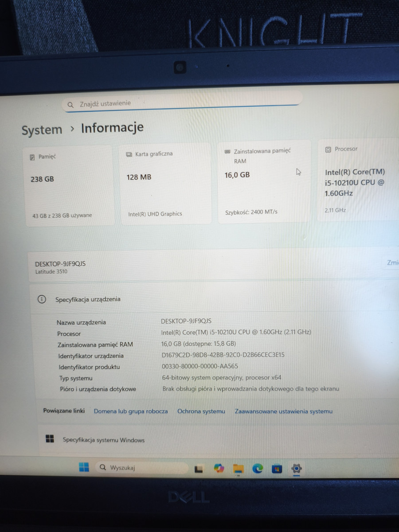Launch Microsoft Edge from the taskbar
Viewport: 399px width, 532px height.
coord(258,468)
